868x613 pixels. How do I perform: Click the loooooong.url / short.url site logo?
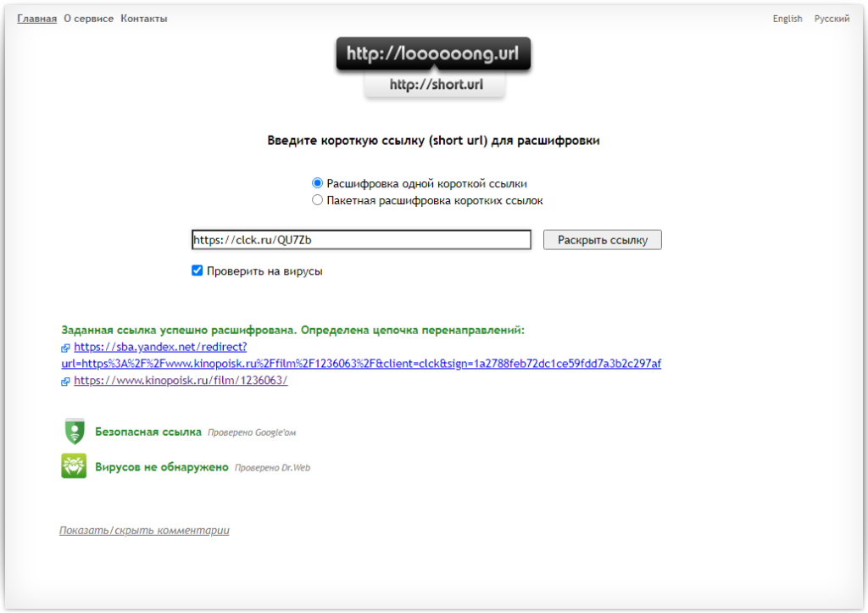coord(433,68)
